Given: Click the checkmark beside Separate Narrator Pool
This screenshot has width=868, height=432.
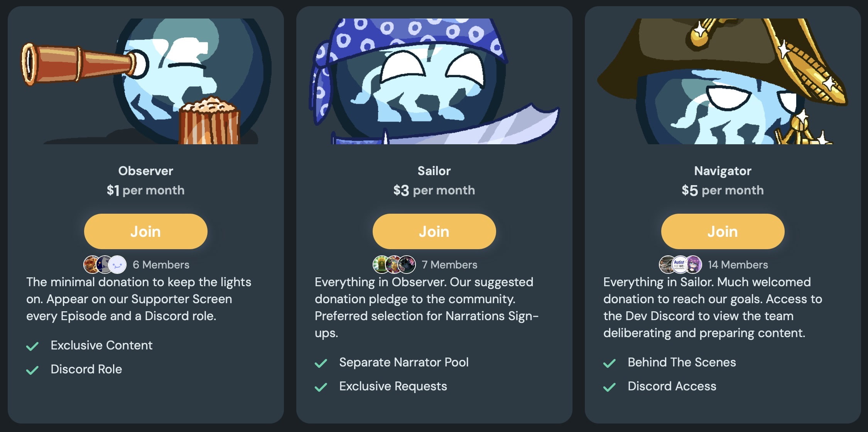Looking at the screenshot, I should click(x=321, y=363).
